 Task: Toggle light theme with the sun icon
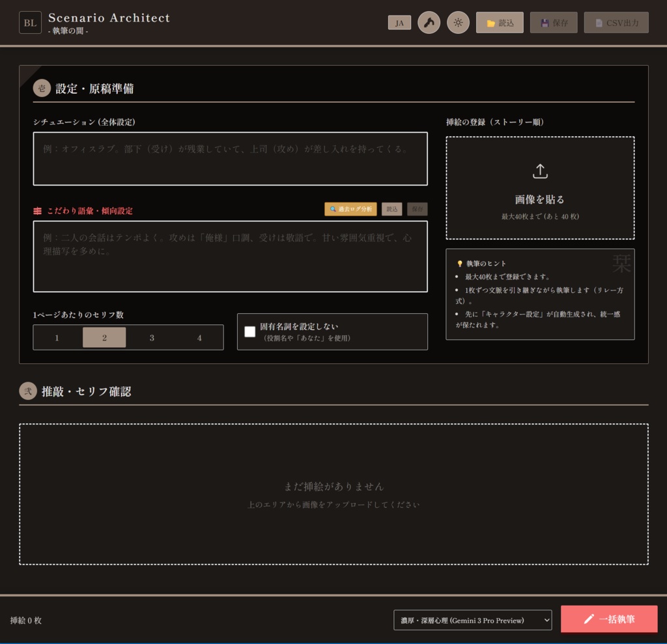(x=458, y=21)
